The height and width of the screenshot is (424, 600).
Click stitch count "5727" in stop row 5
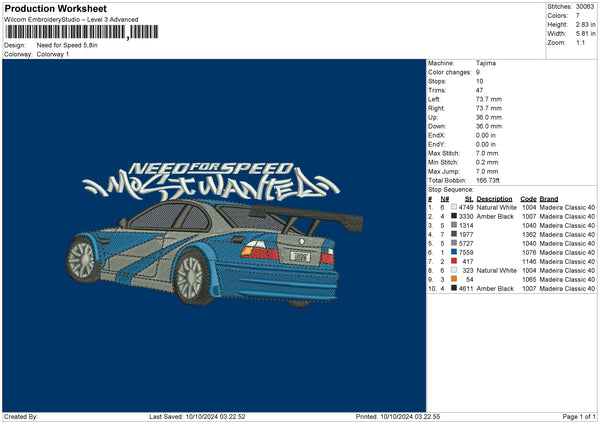pyautogui.click(x=466, y=244)
